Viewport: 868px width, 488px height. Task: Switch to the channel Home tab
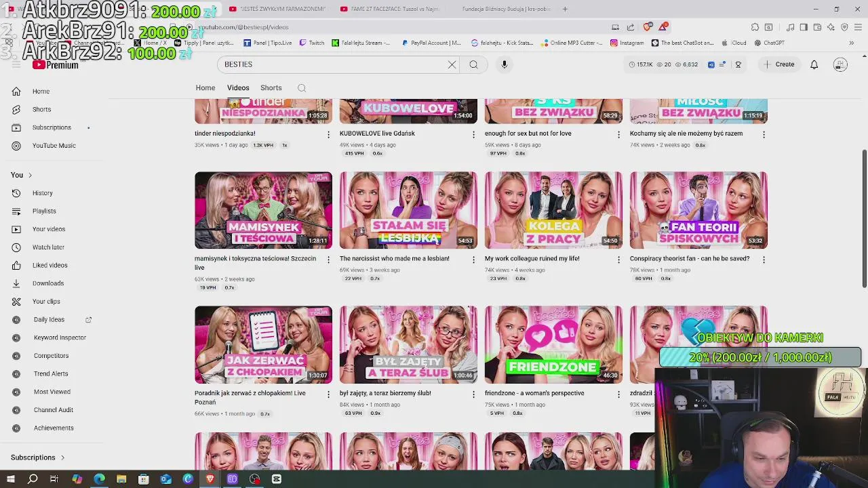(205, 88)
